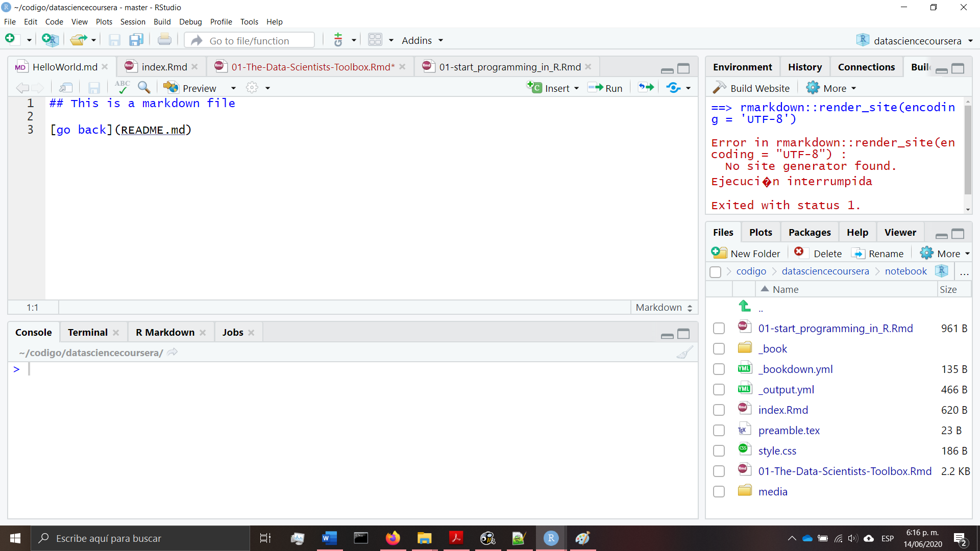980x551 pixels.
Task: Open the Addins dropdown
Action: click(x=422, y=40)
